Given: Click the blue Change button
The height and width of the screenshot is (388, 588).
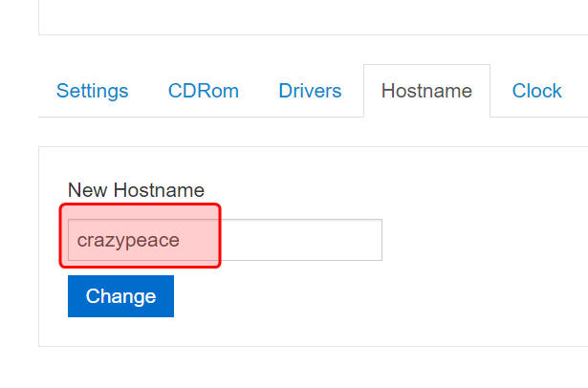Looking at the screenshot, I should [x=120, y=296].
